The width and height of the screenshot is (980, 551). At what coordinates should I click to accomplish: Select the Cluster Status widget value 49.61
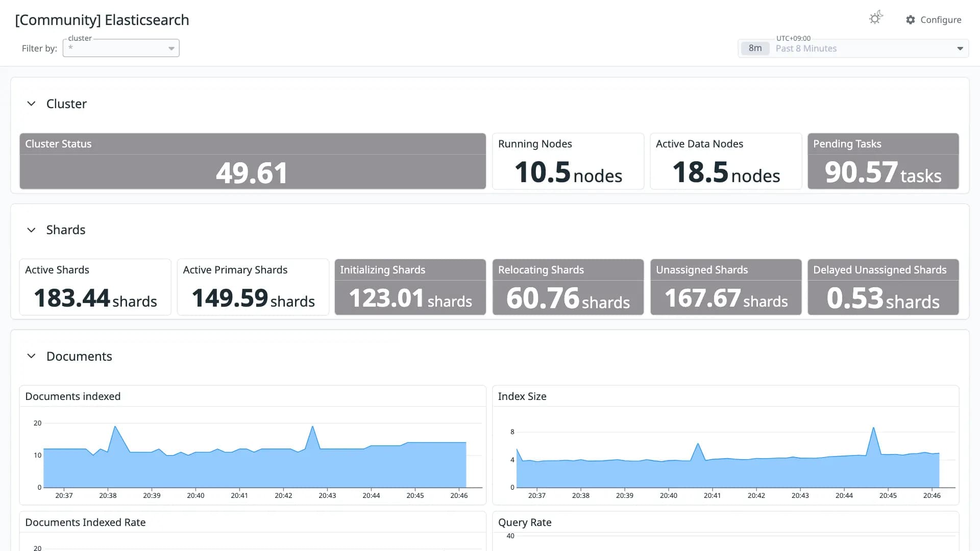click(x=252, y=172)
